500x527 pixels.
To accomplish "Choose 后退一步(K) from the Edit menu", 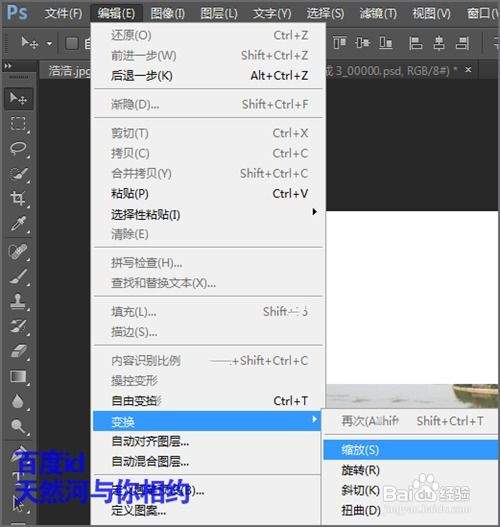I will tap(208, 76).
